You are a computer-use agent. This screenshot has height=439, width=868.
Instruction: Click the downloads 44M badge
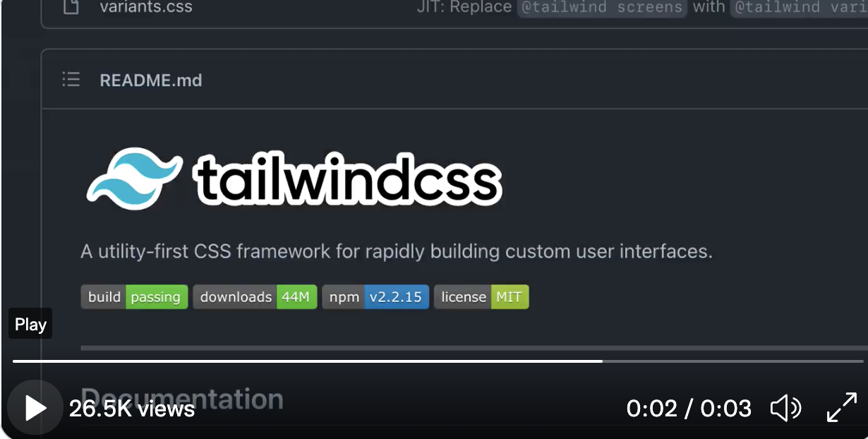255,296
